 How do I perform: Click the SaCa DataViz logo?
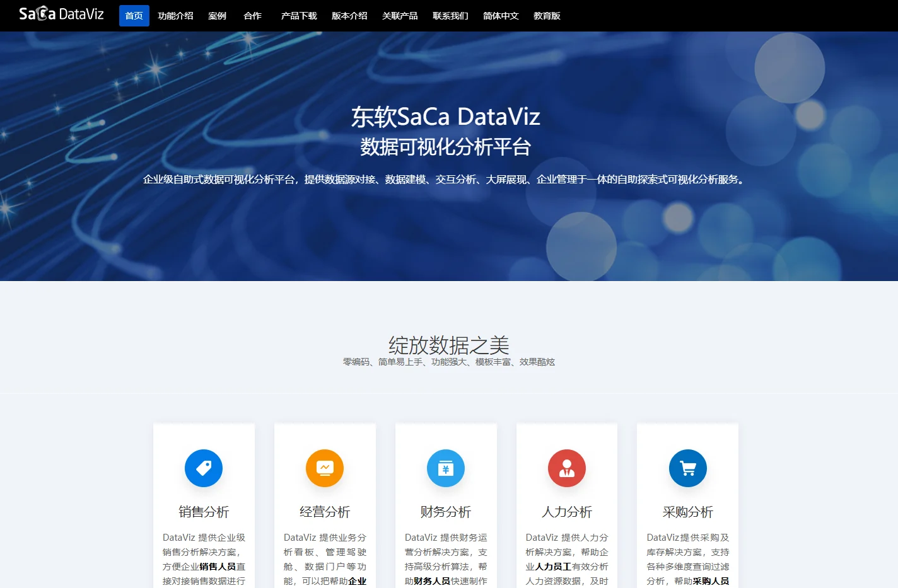coord(61,14)
